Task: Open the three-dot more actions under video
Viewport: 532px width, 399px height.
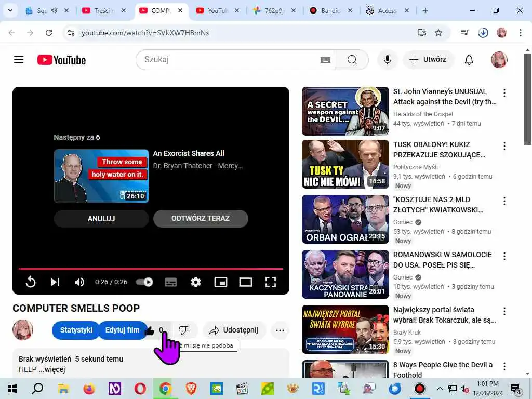Action: click(x=280, y=330)
